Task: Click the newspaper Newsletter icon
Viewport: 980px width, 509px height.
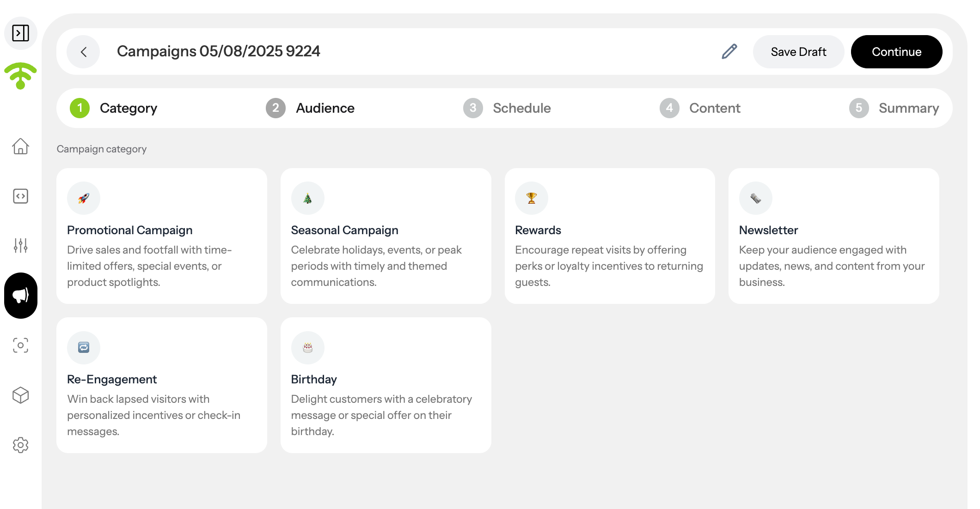Action: [756, 198]
